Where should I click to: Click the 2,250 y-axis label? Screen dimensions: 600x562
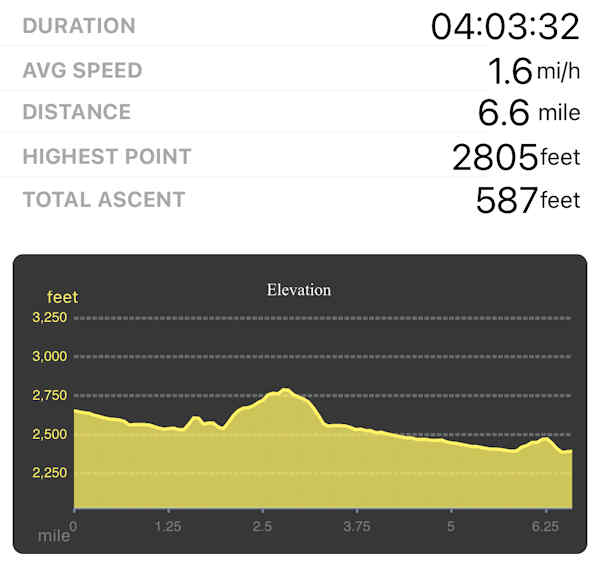[49, 473]
